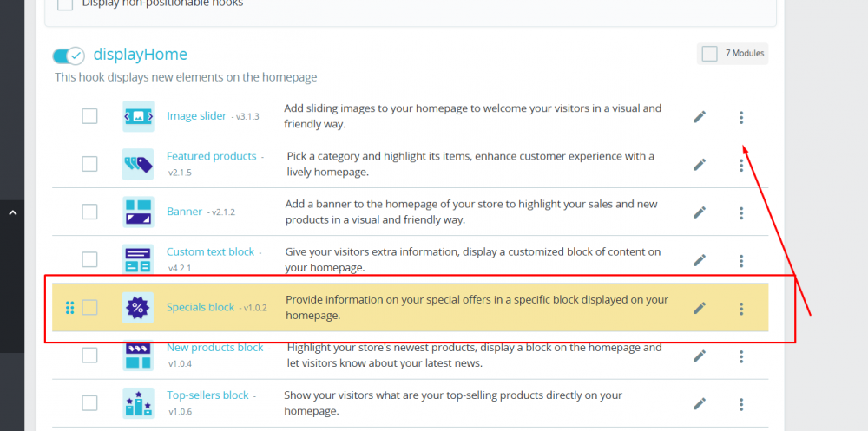The height and width of the screenshot is (431, 868).
Task: Click the Top-sellers version v1.0.6 text
Action: click(180, 412)
